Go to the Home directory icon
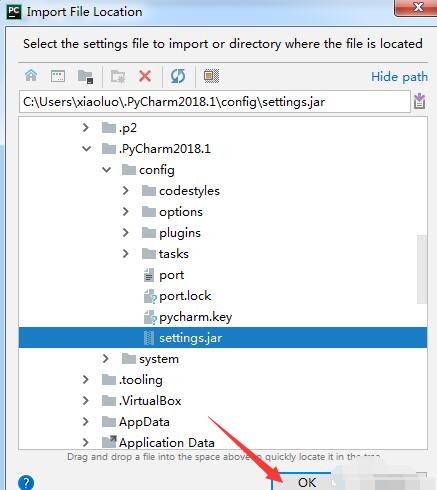The height and width of the screenshot is (490, 437). tap(31, 76)
